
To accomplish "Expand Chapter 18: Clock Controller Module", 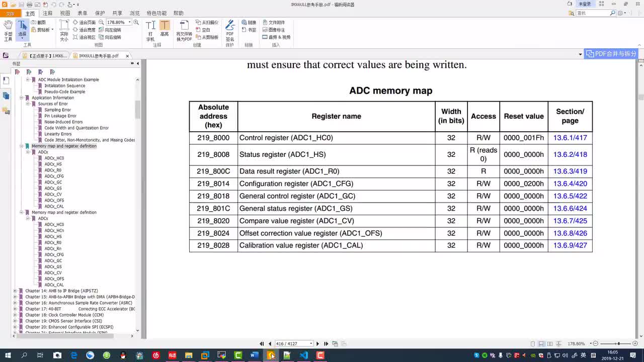I will tap(15, 315).
